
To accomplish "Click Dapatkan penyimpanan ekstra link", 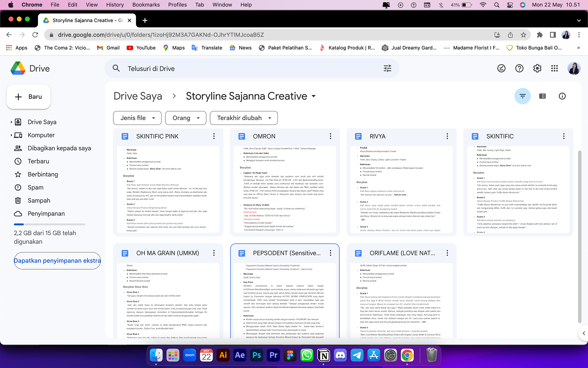I will (57, 261).
